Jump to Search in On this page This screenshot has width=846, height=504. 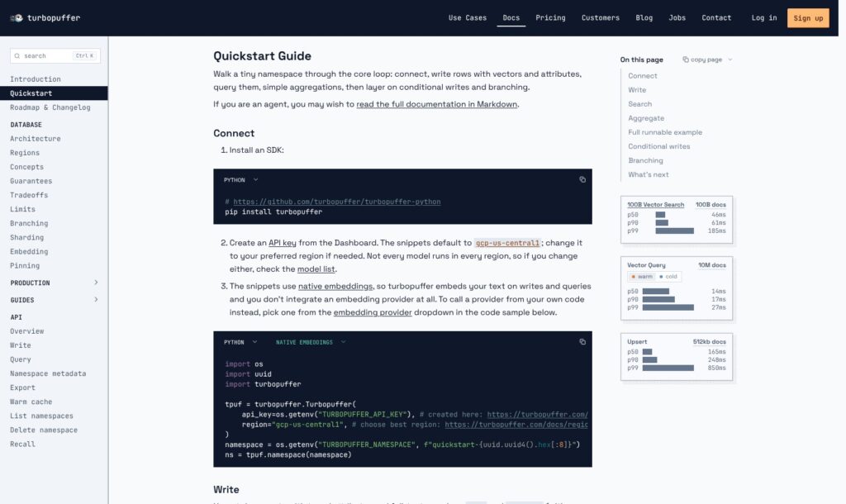point(640,104)
